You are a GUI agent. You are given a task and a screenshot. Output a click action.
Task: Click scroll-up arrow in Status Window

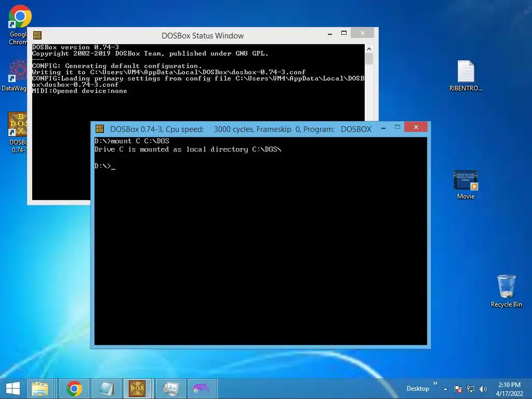click(369, 49)
